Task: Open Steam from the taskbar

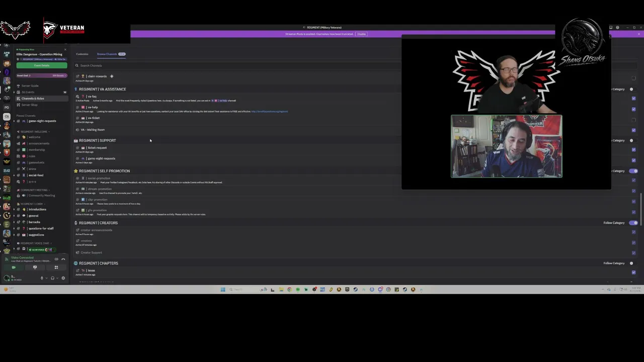Action: [355, 289]
